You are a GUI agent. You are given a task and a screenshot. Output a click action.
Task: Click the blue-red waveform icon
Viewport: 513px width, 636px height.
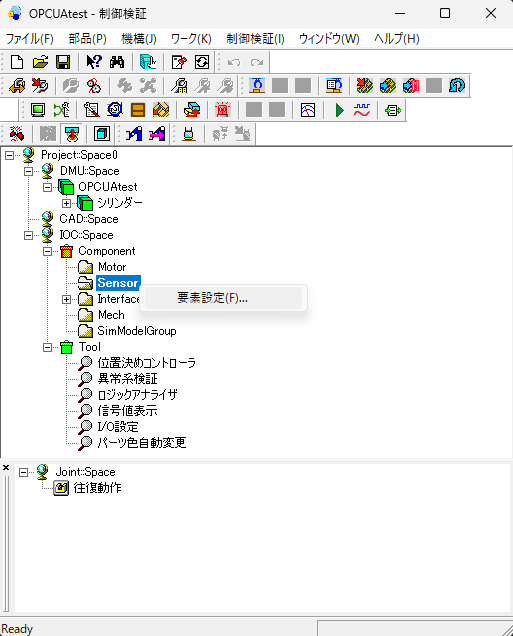coord(362,110)
